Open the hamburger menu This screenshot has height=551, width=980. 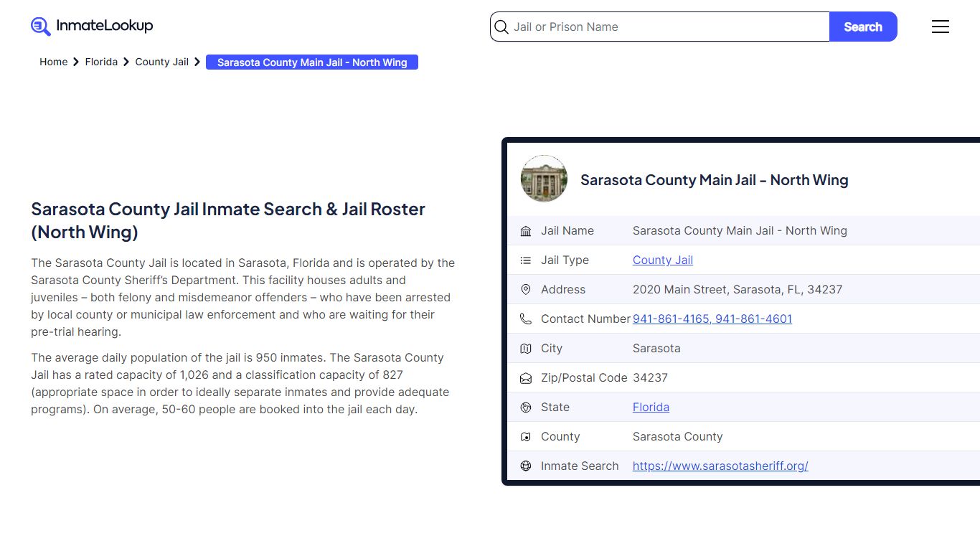pos(941,27)
